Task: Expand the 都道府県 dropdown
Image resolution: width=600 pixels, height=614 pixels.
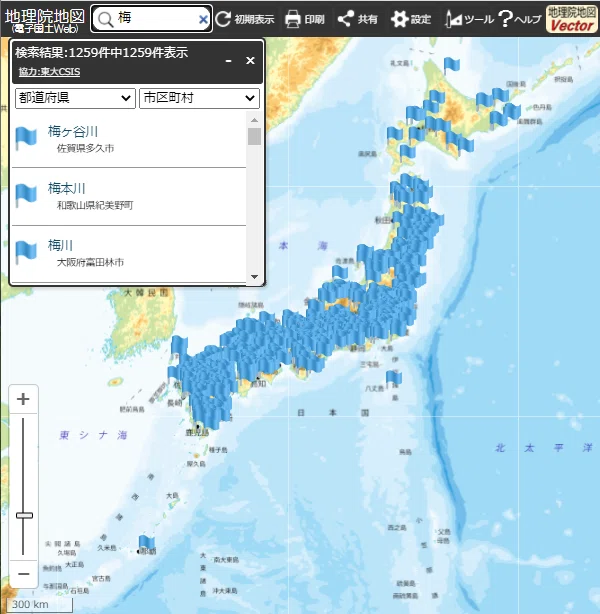Action: [75, 98]
